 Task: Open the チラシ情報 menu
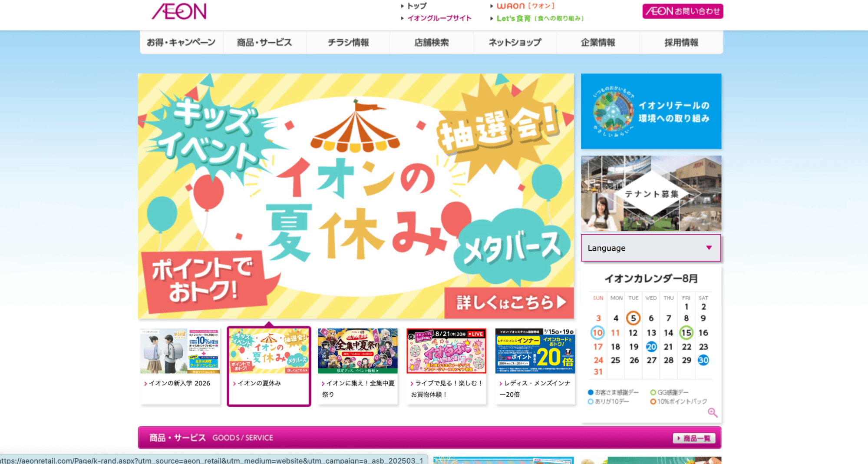pyautogui.click(x=348, y=43)
